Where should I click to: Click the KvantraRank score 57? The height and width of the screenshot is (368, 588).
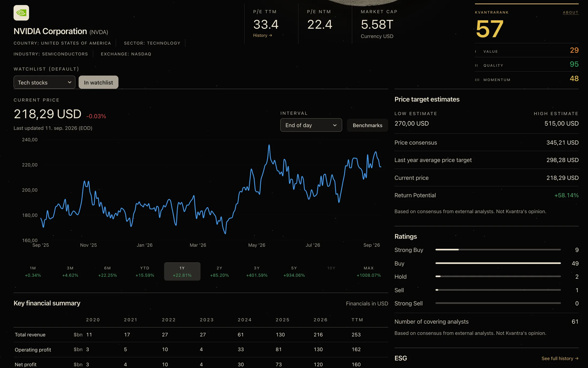[490, 29]
